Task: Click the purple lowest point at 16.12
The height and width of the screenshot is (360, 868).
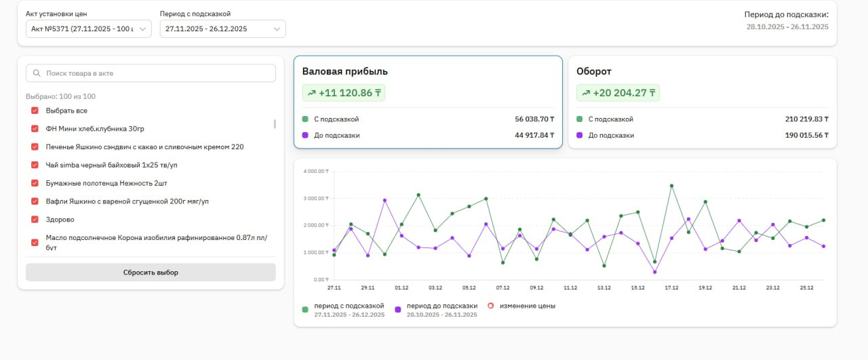Action: 654,273
